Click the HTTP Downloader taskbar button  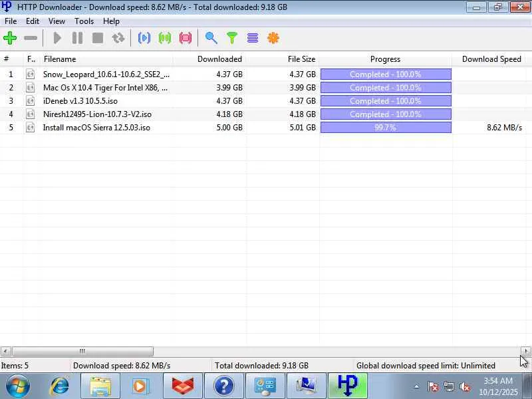point(348,386)
